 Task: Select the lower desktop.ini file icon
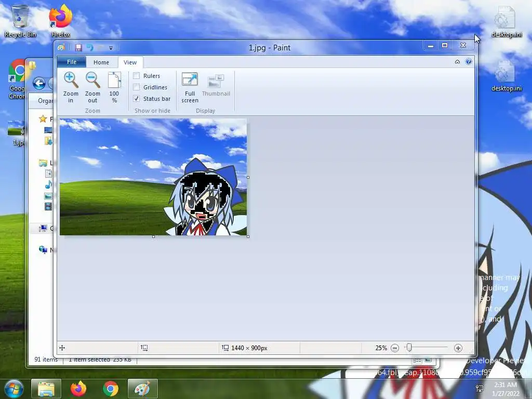tap(506, 76)
